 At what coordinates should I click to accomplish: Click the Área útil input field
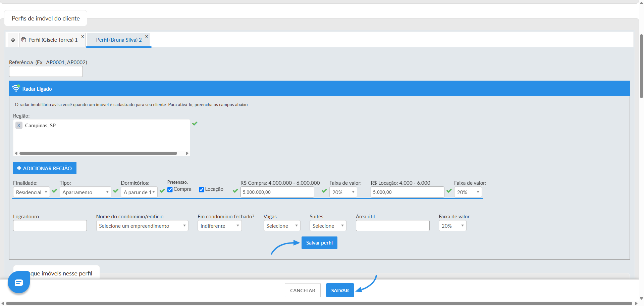tap(393, 226)
